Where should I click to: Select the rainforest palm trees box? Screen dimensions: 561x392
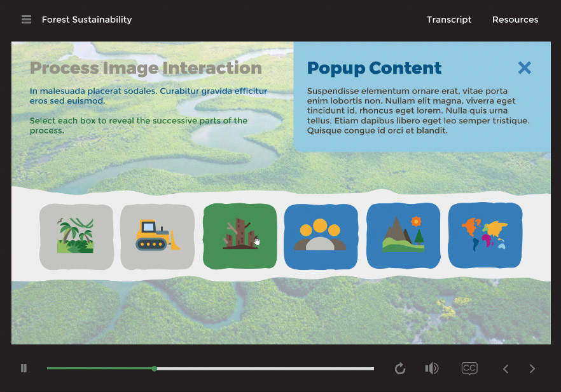pos(76,236)
